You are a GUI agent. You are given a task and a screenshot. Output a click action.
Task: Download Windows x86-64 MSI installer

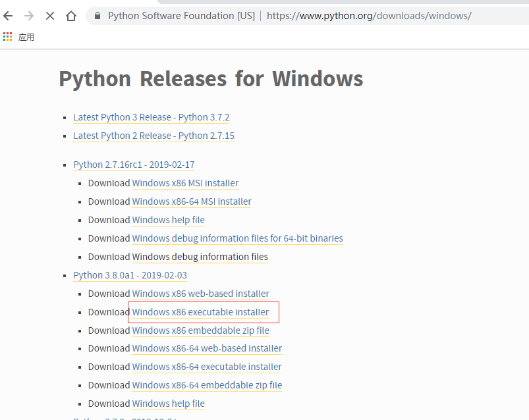(191, 201)
